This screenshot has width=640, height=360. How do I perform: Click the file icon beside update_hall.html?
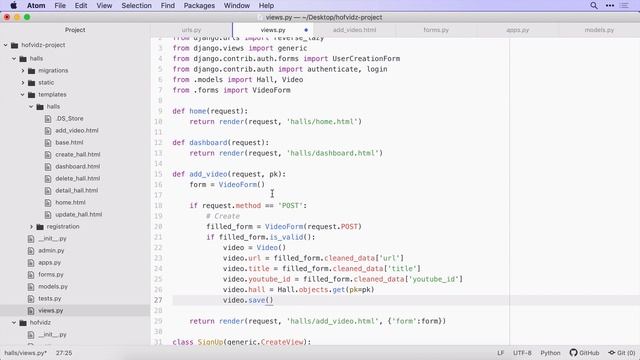[48, 214]
